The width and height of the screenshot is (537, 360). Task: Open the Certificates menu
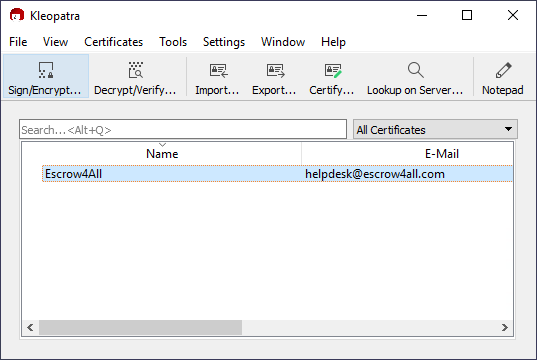point(114,42)
